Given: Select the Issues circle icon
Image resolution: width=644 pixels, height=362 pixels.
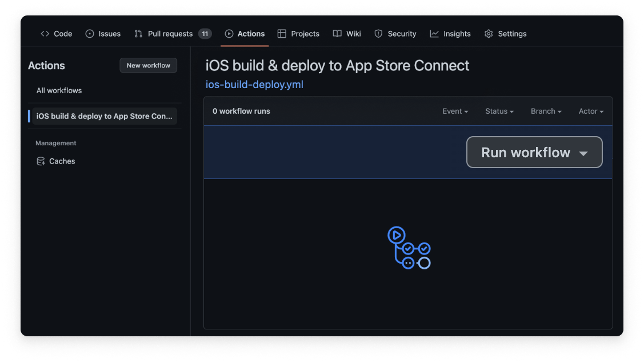Looking at the screenshot, I should point(89,34).
